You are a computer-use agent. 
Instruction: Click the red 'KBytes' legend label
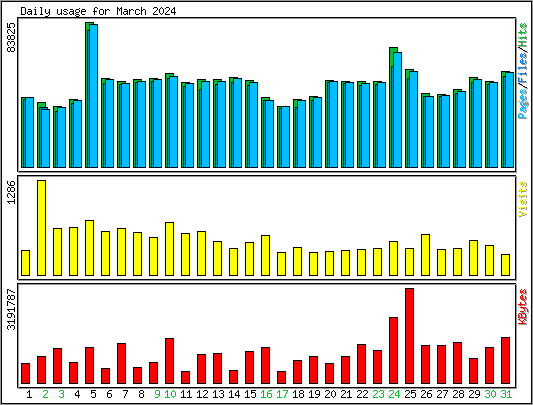click(x=523, y=307)
